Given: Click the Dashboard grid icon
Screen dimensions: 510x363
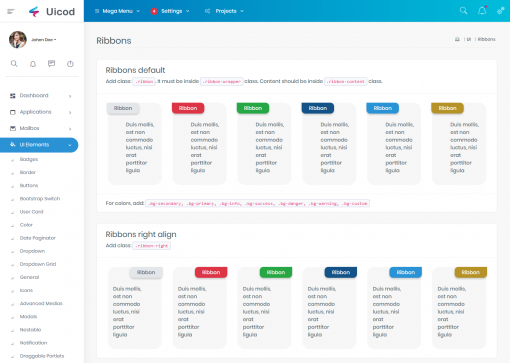Looking at the screenshot, I should click(x=13, y=96).
